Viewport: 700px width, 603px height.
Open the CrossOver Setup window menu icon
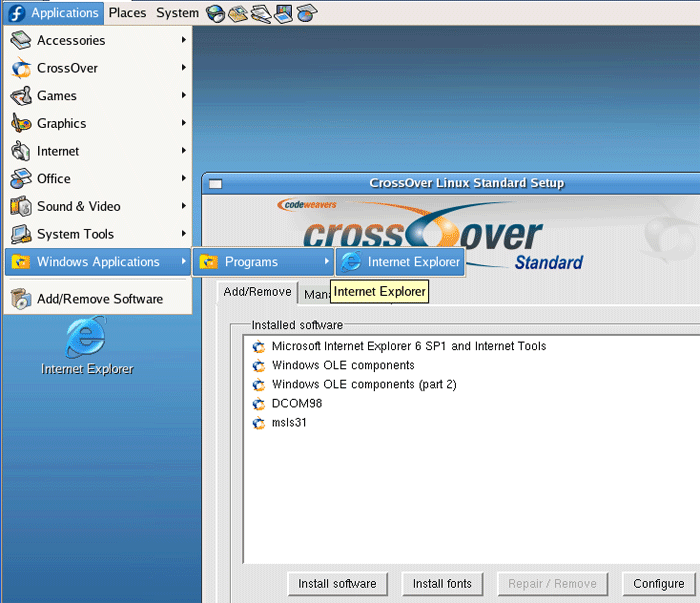[216, 184]
